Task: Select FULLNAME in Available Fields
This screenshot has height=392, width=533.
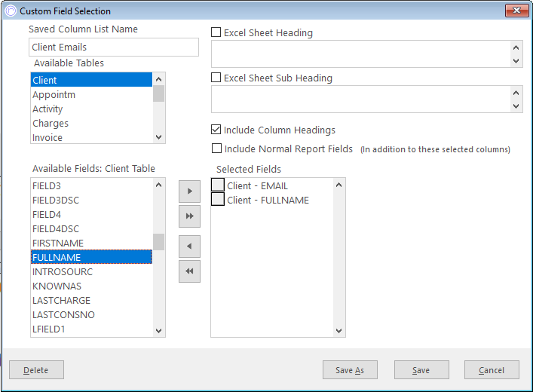Action: point(91,257)
